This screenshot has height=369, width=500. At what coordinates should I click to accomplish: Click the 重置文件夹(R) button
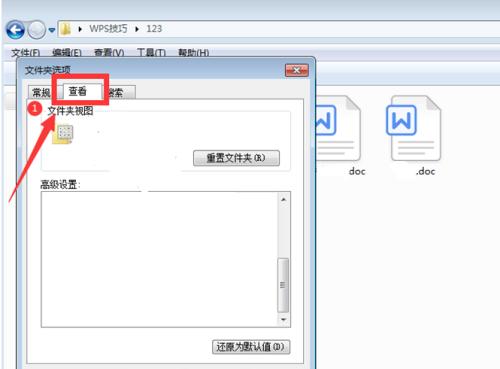(x=236, y=158)
